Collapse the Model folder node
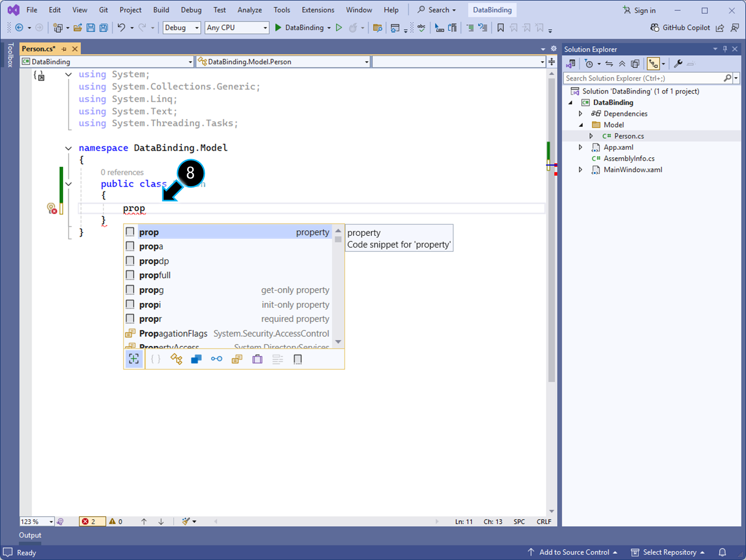The width and height of the screenshot is (746, 560). [581, 125]
